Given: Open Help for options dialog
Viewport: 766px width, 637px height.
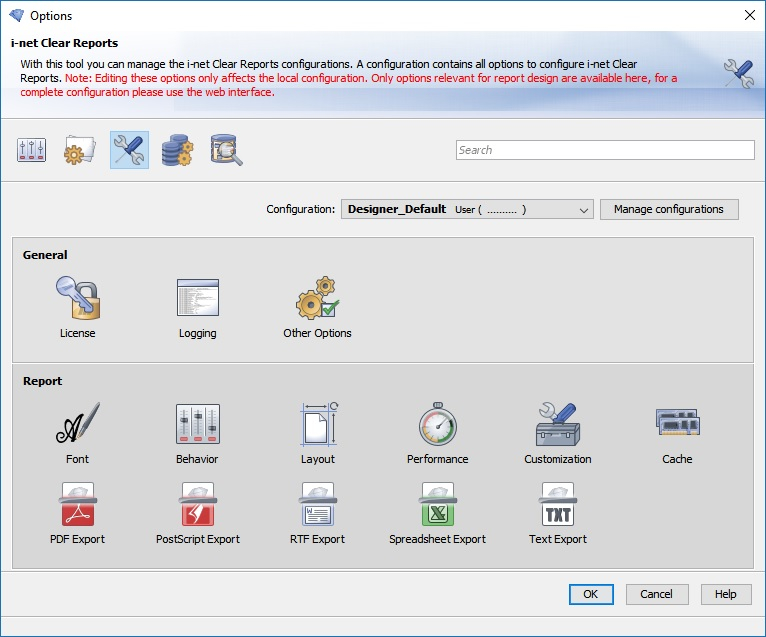Looking at the screenshot, I should coord(726,594).
